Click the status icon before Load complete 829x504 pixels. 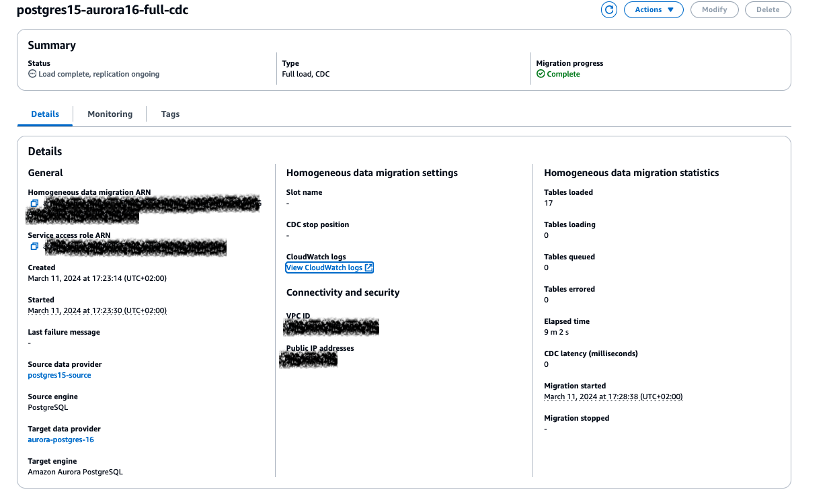32,74
